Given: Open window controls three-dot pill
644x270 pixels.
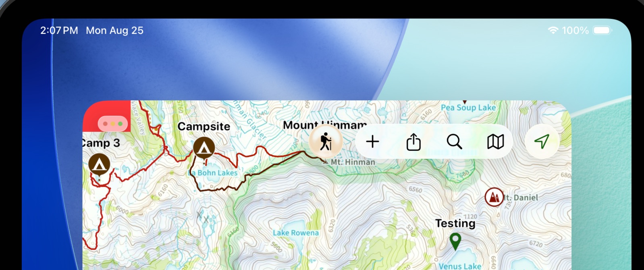Looking at the screenshot, I should (113, 124).
